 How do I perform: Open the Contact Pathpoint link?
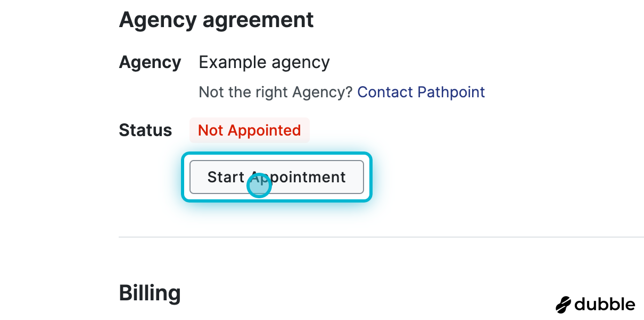pyautogui.click(x=421, y=92)
